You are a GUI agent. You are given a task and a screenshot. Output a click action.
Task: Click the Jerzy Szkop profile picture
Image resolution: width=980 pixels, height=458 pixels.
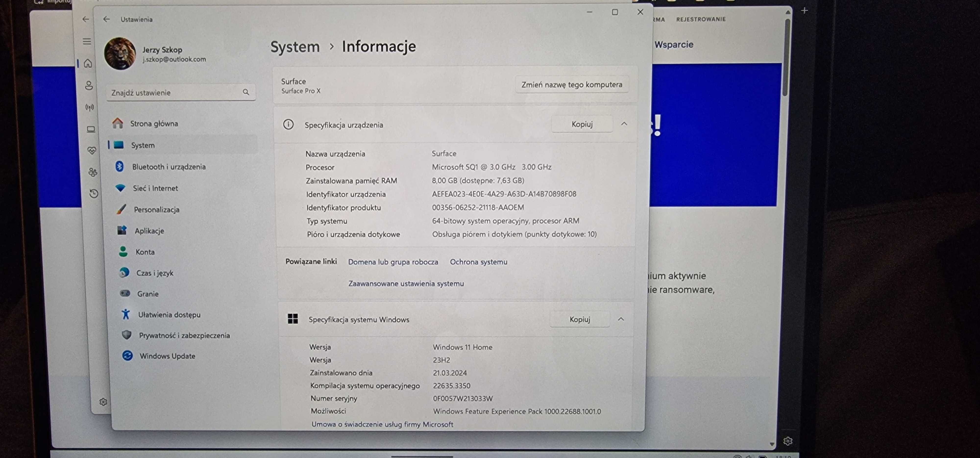(120, 54)
